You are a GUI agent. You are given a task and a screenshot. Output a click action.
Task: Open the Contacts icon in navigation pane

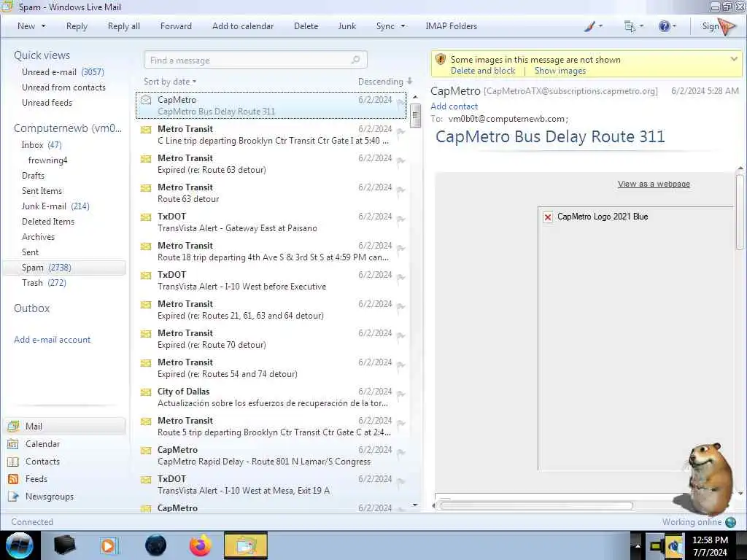click(13, 462)
